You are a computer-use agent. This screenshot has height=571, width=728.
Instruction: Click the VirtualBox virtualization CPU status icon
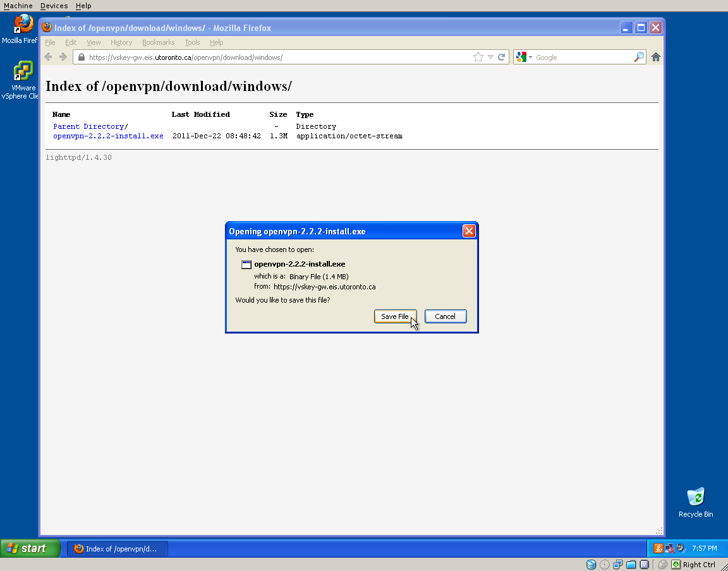645,565
